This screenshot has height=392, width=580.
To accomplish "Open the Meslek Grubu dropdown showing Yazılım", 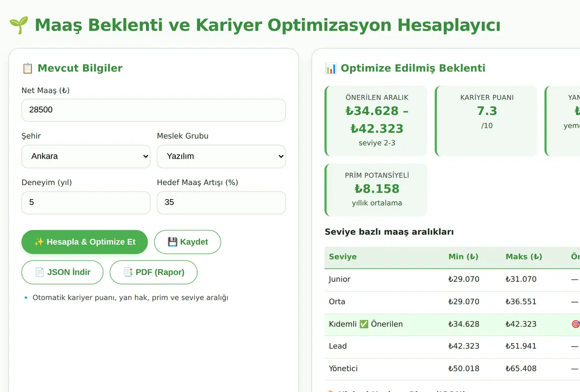I will tap(221, 157).
